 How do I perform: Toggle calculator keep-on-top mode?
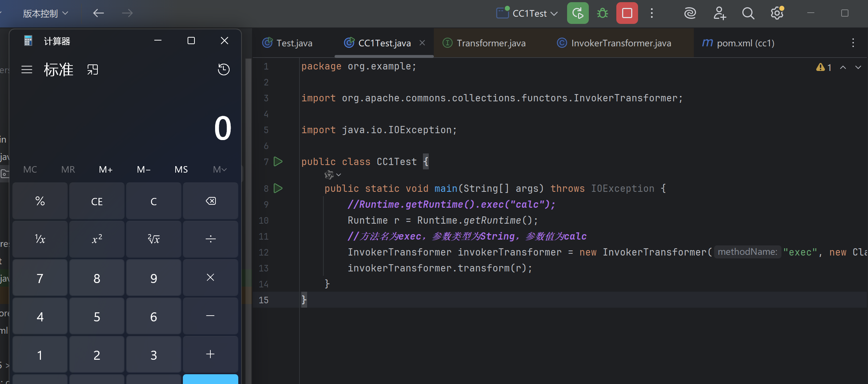(x=93, y=69)
